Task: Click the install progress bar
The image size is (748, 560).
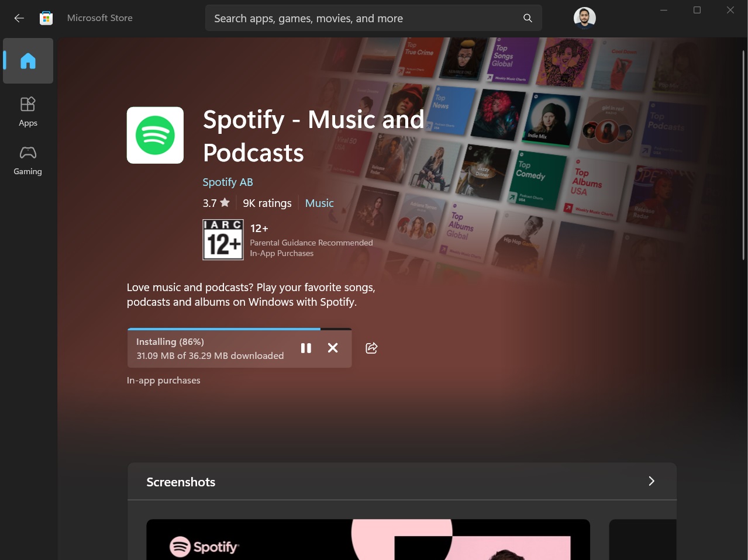Action: 239,329
